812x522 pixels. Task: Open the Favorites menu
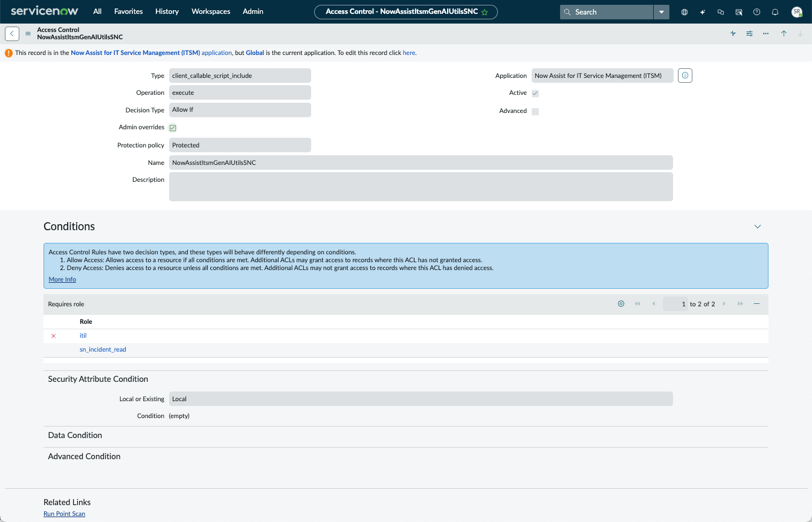coord(129,11)
